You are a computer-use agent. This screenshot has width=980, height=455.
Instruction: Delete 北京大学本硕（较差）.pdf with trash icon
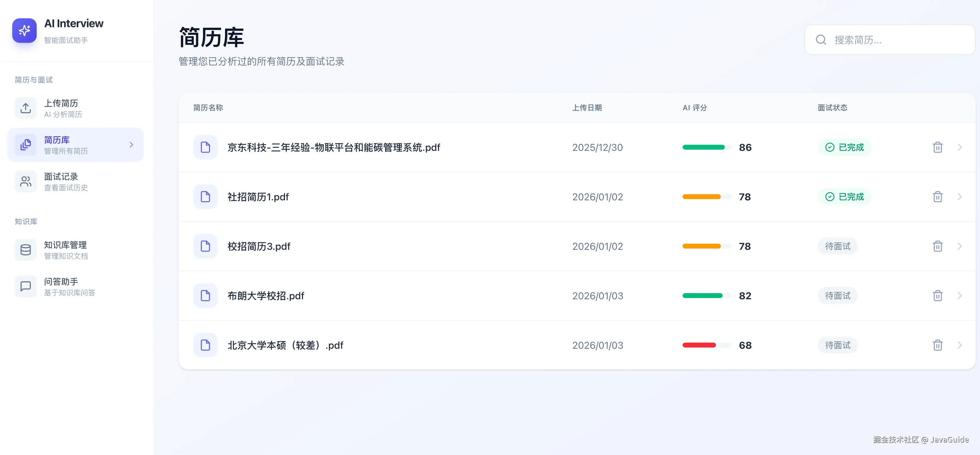tap(938, 345)
